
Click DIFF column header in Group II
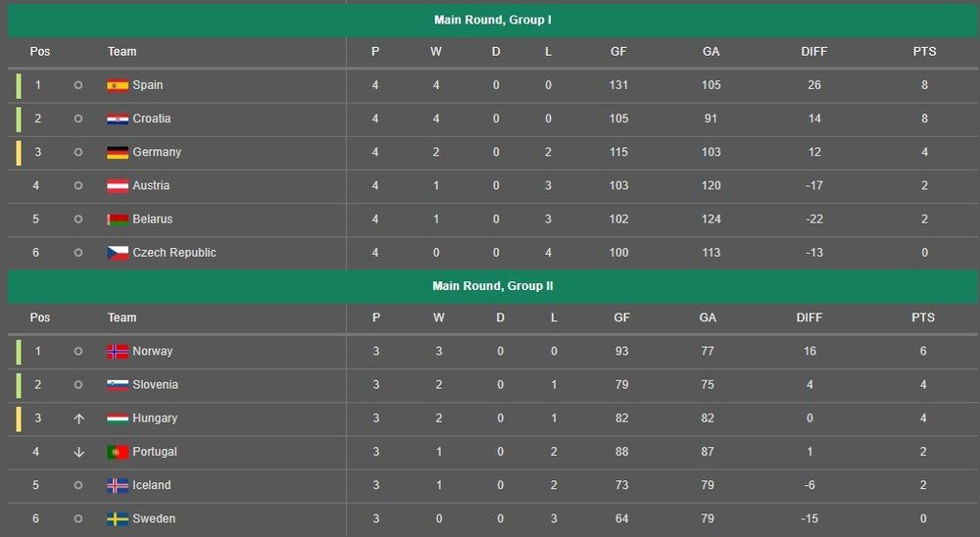coord(808,317)
